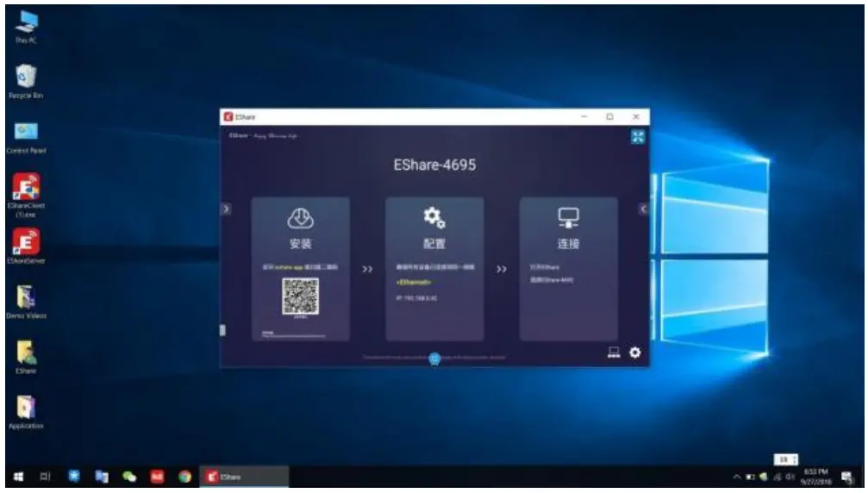Open the red Adobe app on the taskbar

(x=157, y=477)
